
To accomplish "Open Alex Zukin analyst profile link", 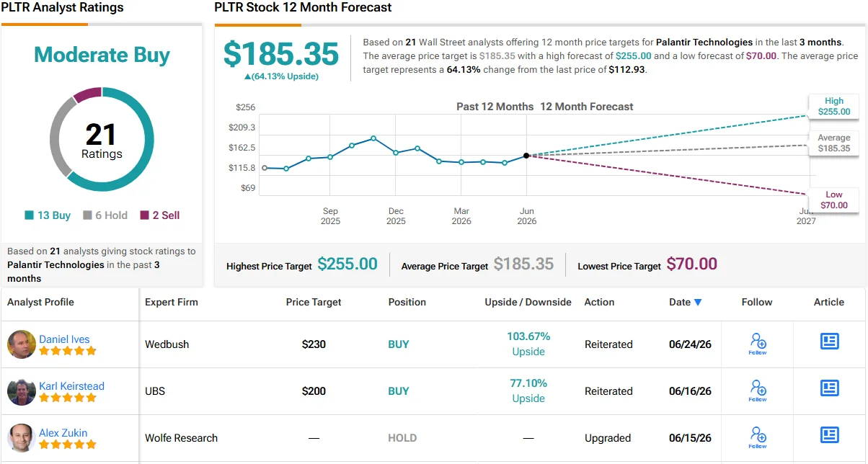I will pos(63,433).
